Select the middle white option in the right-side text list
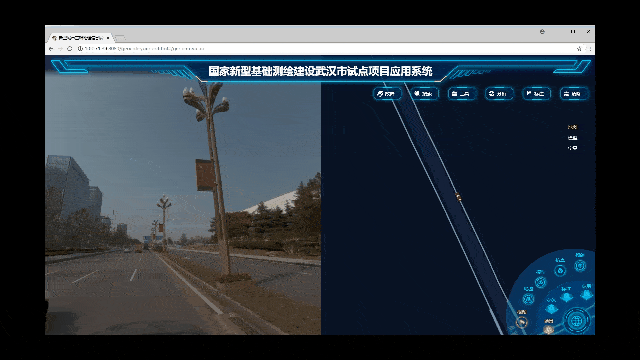The width and height of the screenshot is (640, 360). pyautogui.click(x=572, y=138)
